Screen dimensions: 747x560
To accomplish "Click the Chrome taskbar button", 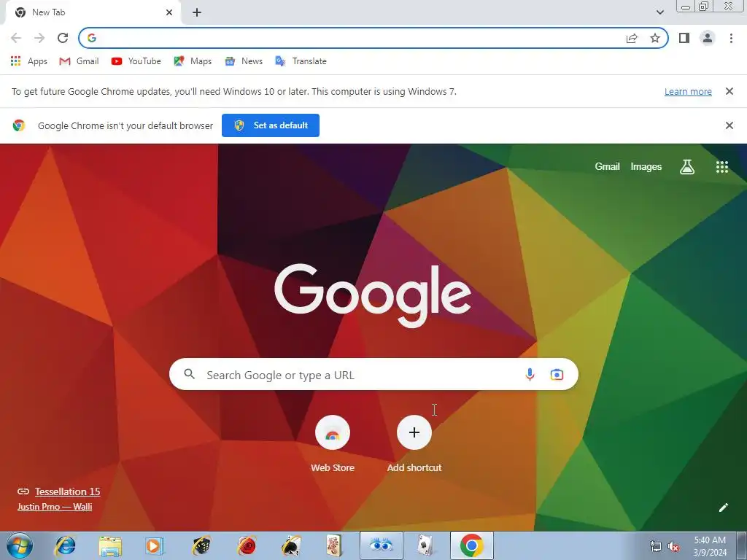I will point(472,545).
